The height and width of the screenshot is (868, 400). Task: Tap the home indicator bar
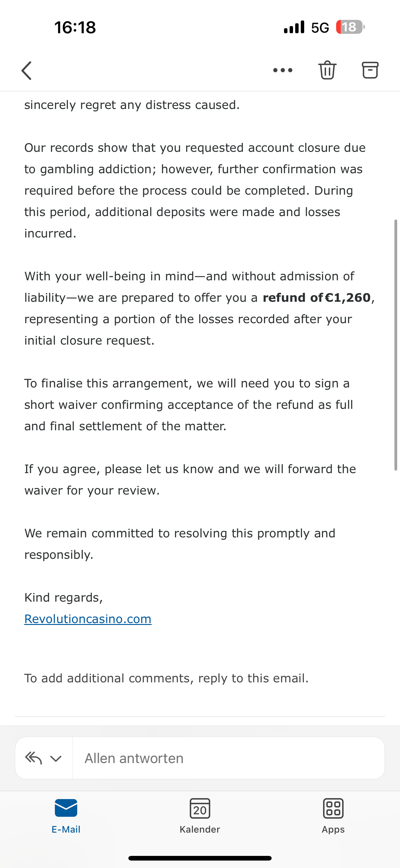pyautogui.click(x=200, y=858)
